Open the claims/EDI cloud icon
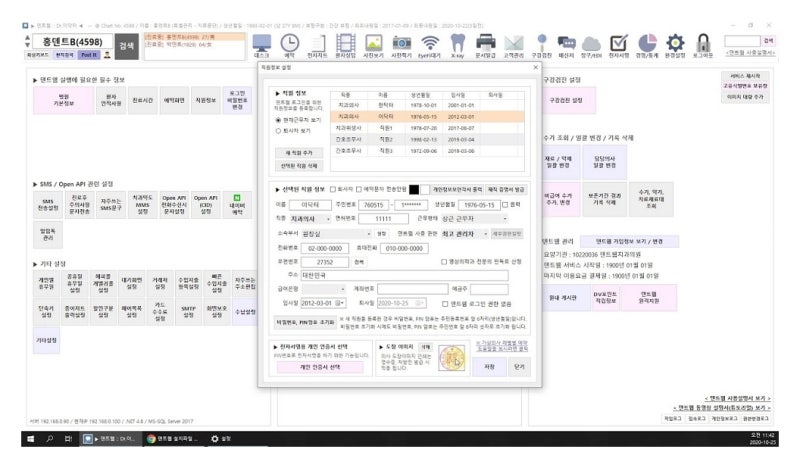 pos(591,45)
